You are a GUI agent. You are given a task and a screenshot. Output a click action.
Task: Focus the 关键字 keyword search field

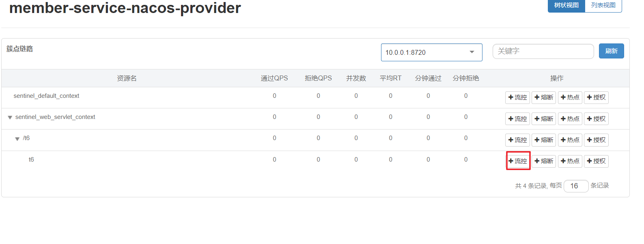[x=543, y=51]
